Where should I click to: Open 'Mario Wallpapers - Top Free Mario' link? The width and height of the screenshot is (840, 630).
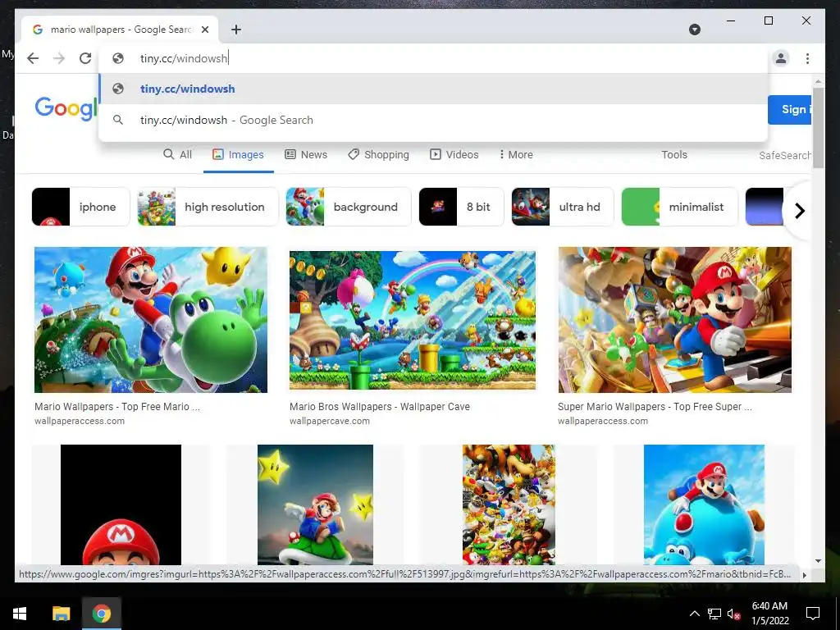[x=116, y=407]
